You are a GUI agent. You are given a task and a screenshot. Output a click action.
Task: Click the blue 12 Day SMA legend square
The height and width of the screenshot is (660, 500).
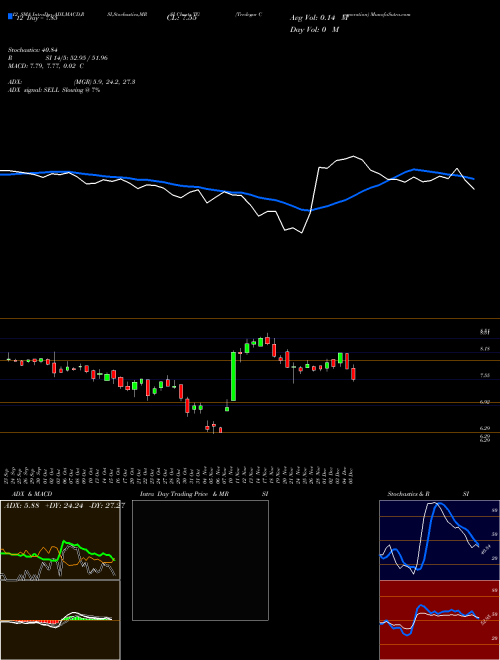pos(10,16)
